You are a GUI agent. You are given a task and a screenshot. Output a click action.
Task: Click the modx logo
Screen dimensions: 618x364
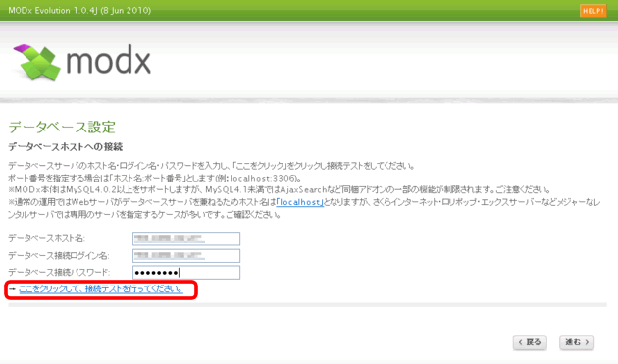[82, 63]
